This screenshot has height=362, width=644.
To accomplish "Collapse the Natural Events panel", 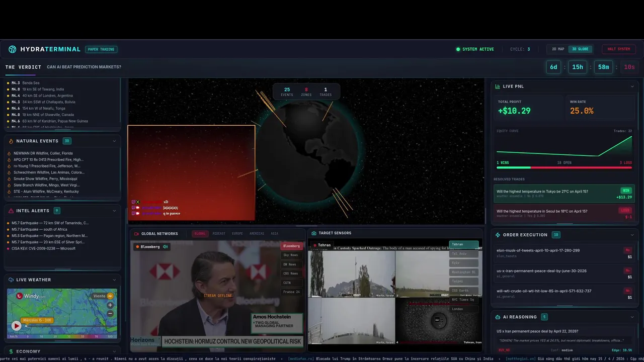I will (114, 141).
